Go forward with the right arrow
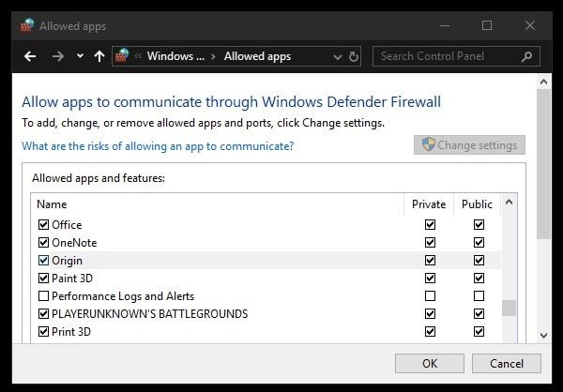The width and height of the screenshot is (563, 392). [x=58, y=56]
